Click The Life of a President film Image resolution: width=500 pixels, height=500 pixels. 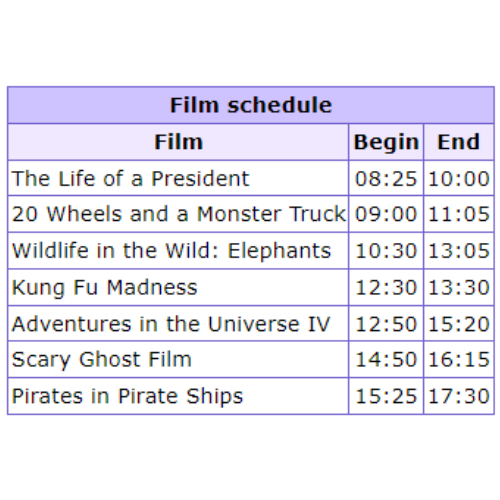point(130,178)
